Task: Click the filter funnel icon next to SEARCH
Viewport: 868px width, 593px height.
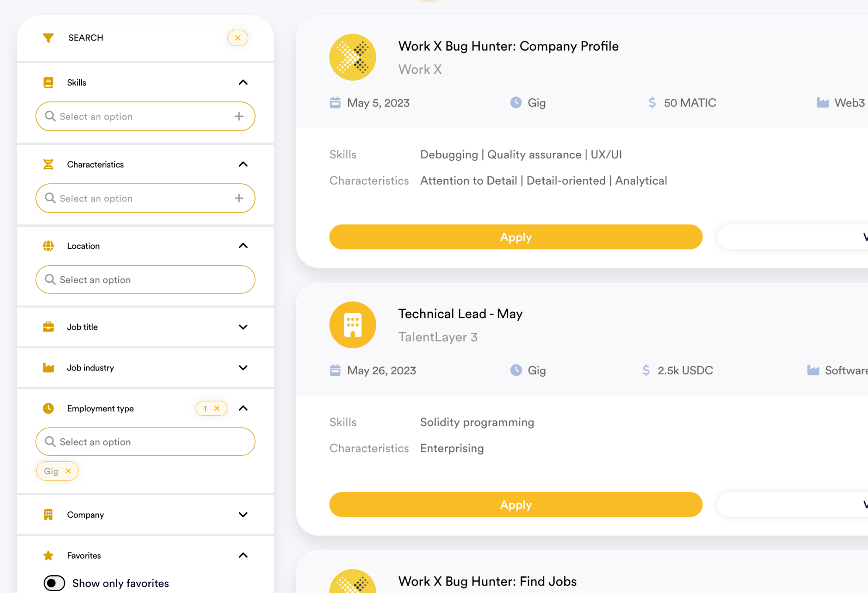Action: coord(48,38)
